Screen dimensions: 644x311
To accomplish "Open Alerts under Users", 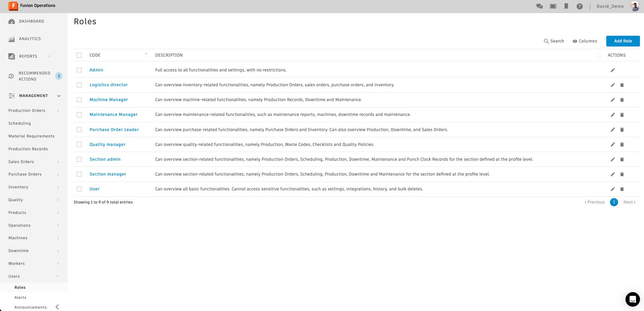I will pos(20,298).
